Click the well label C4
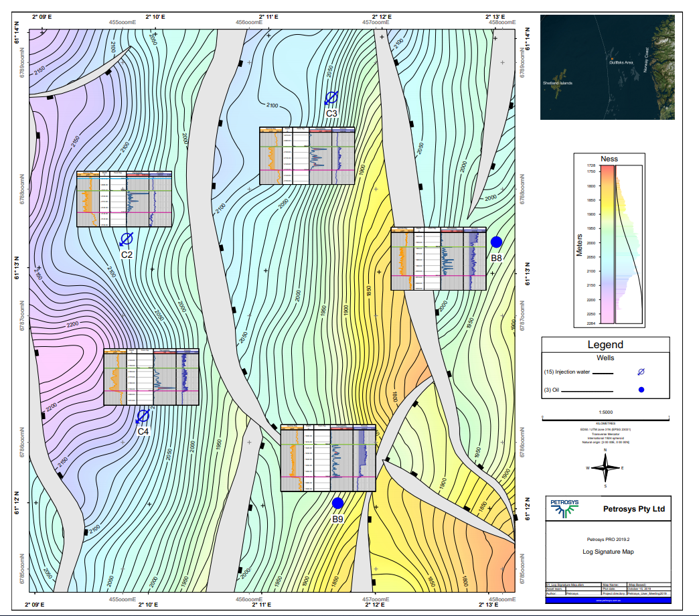This screenshot has height=616, width=699. [x=143, y=431]
